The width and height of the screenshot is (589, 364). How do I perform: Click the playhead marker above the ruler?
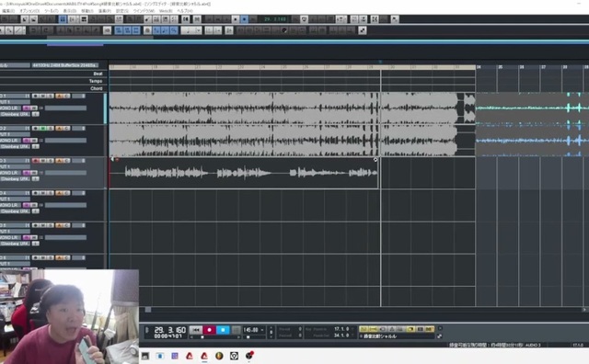pos(380,63)
